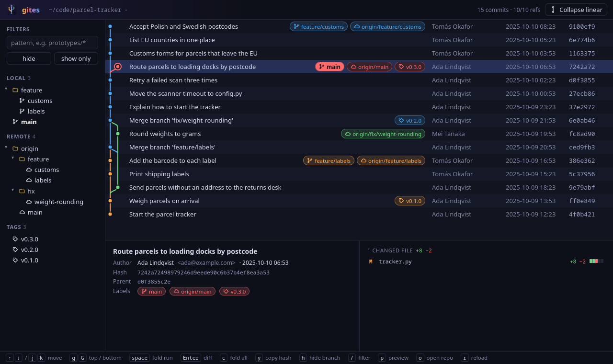Select commit Send parcels without an address
Screen dimensions: 613x364
359,187
